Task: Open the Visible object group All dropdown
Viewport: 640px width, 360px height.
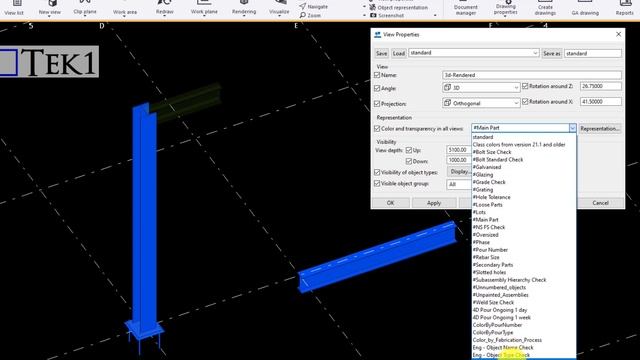Action: [x=459, y=184]
